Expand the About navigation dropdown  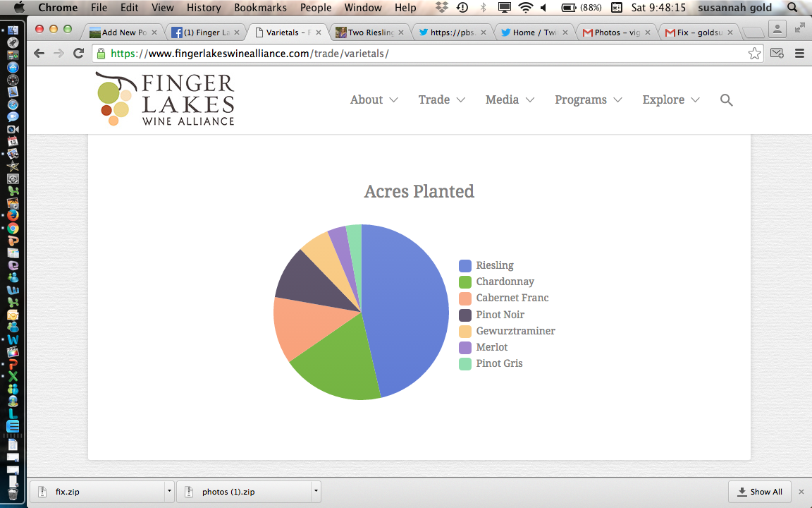tap(374, 100)
